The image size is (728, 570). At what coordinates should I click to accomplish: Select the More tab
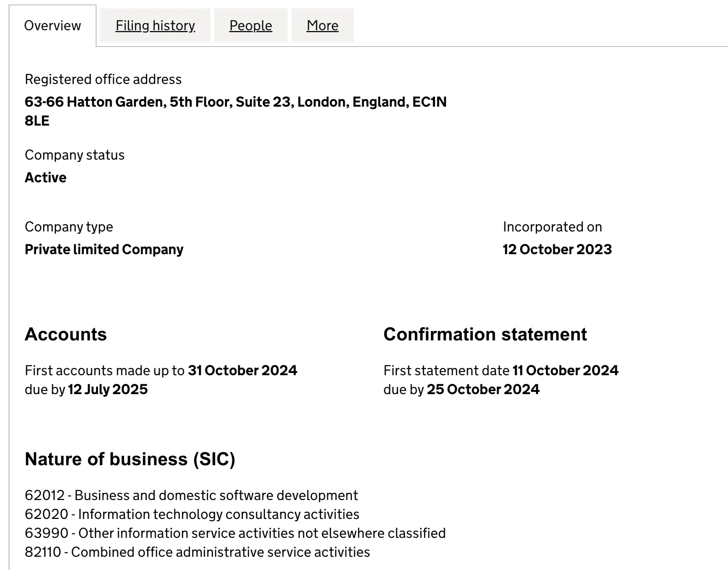pos(322,26)
